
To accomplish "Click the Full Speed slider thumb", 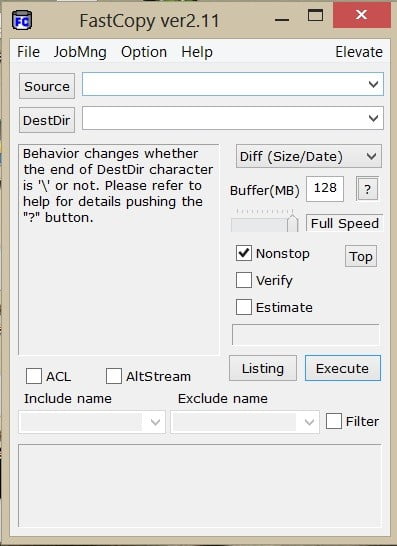I will (x=293, y=223).
